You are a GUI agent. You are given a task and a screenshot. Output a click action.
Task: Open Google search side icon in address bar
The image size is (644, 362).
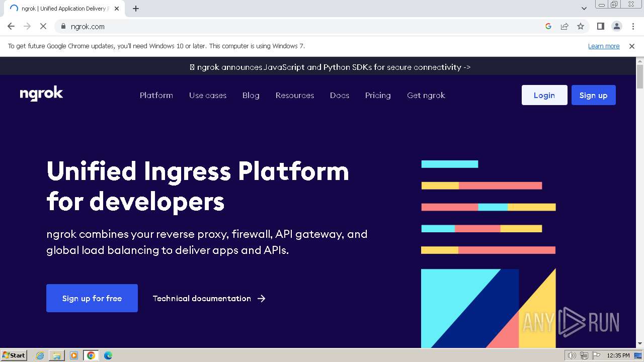(548, 26)
